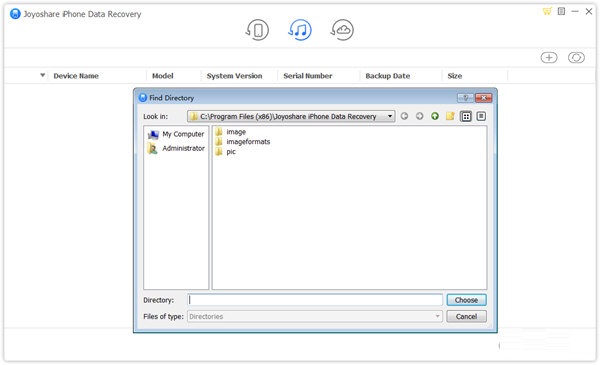Screen dimensions: 600x365
Task: Click the add backup plus icon
Action: point(549,58)
